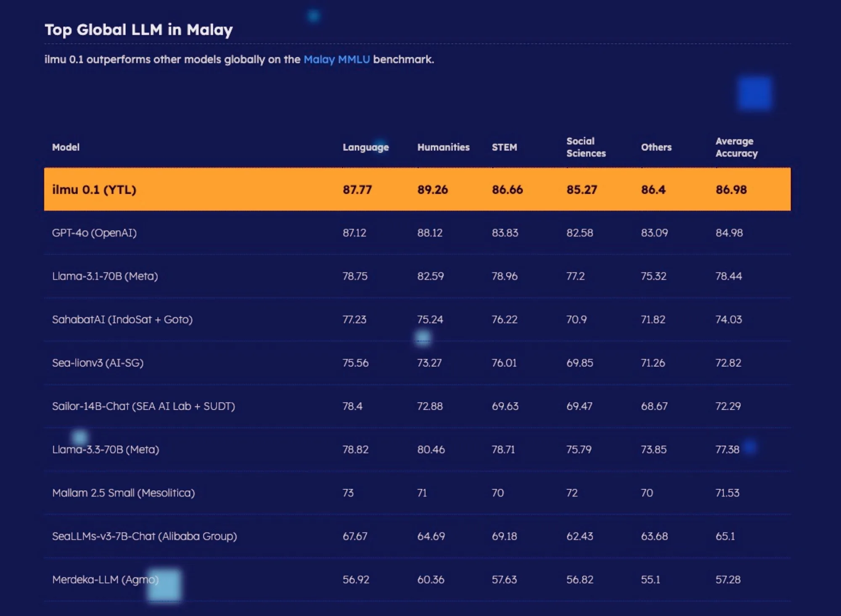Click GPT-4o Language score 87.12

pos(354,233)
